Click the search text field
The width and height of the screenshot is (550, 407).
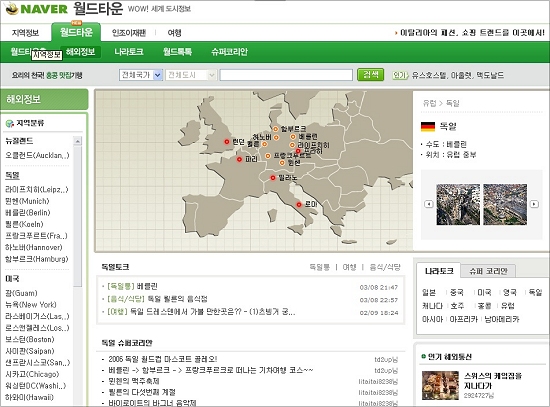point(286,75)
